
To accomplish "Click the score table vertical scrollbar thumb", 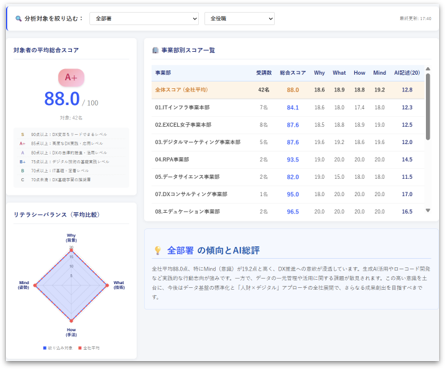I will 428,106.
